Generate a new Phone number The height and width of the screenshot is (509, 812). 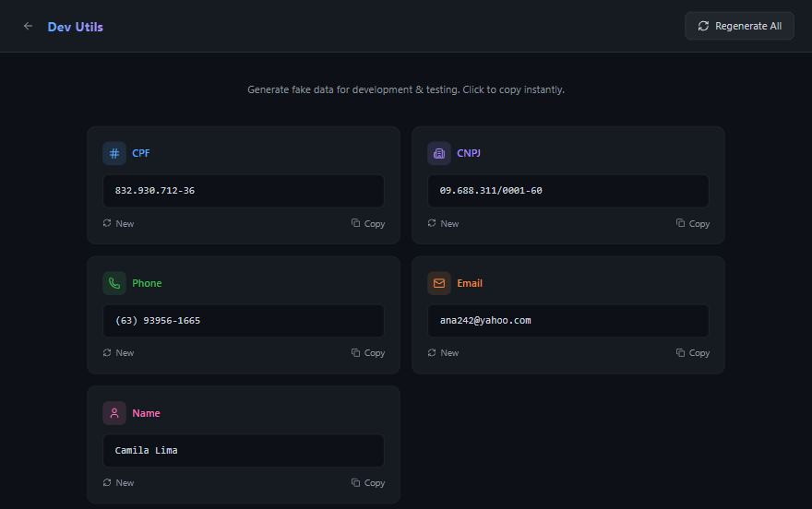[119, 353]
